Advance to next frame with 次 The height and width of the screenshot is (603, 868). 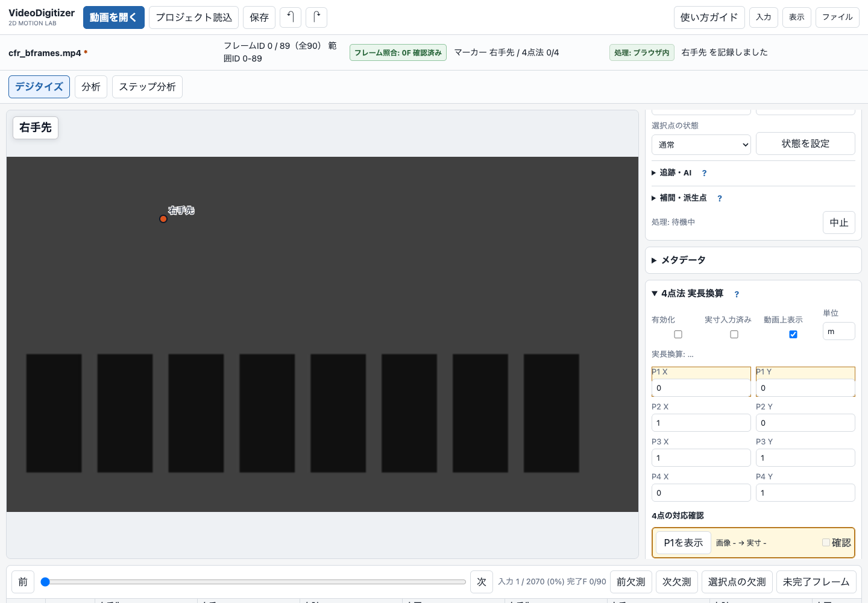coord(482,582)
